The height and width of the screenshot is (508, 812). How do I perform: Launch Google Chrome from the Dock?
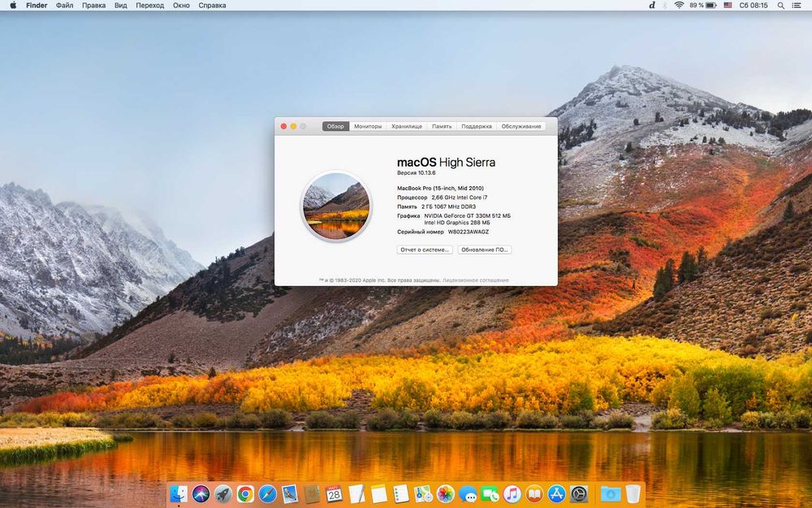click(245, 494)
